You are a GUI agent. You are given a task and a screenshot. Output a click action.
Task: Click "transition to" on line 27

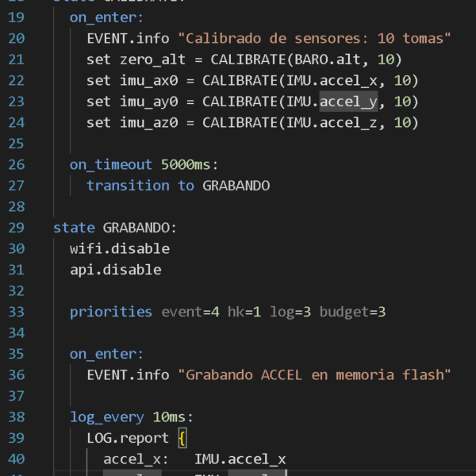(x=140, y=186)
